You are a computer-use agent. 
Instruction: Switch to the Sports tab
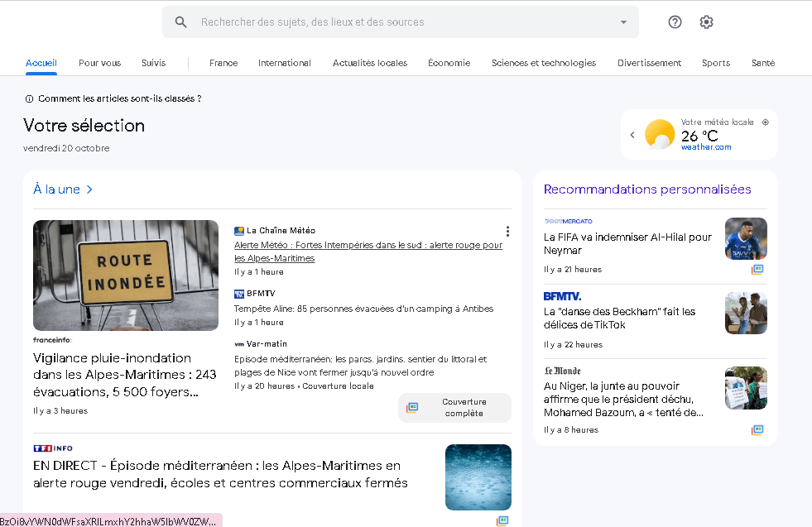[x=715, y=63]
